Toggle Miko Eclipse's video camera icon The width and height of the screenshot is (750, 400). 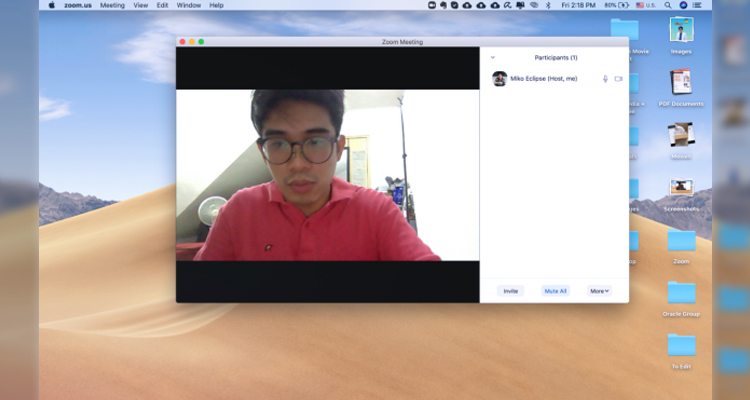618,79
